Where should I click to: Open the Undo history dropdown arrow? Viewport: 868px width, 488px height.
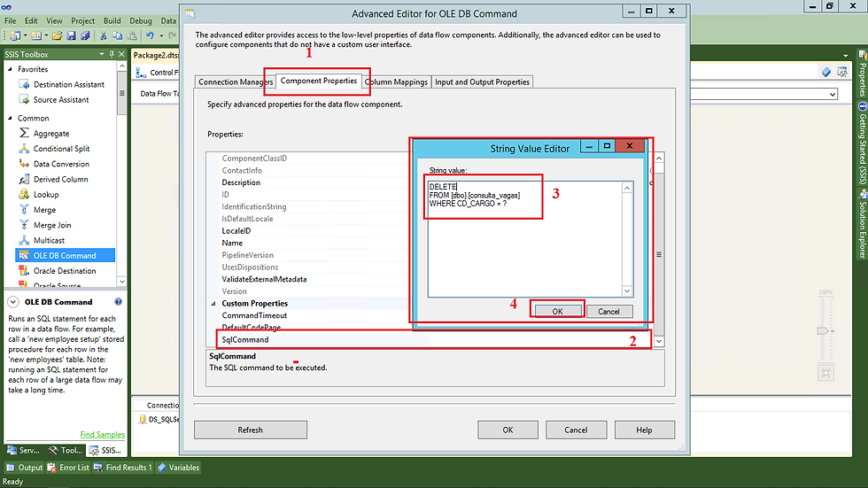point(161,36)
